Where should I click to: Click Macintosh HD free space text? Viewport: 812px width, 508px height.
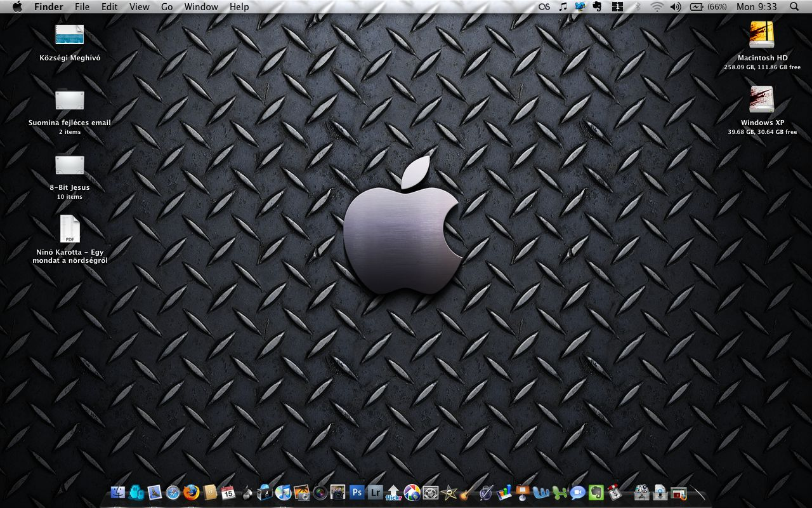click(x=762, y=67)
